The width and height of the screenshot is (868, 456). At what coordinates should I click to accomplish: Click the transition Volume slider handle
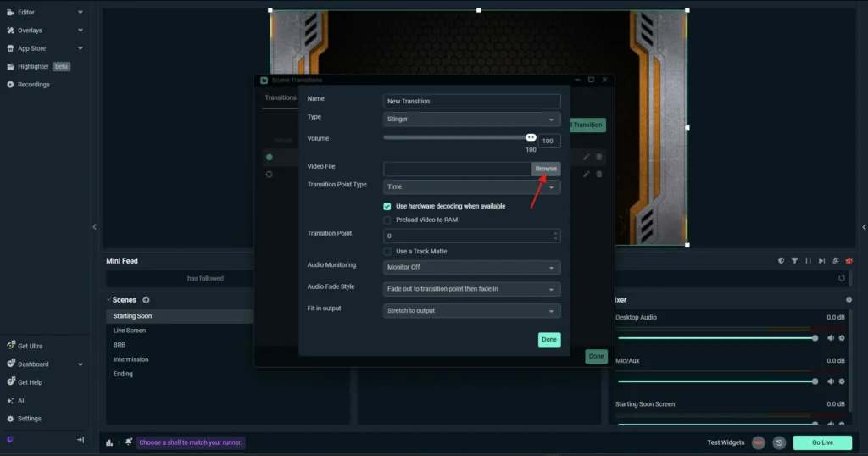[x=531, y=137]
